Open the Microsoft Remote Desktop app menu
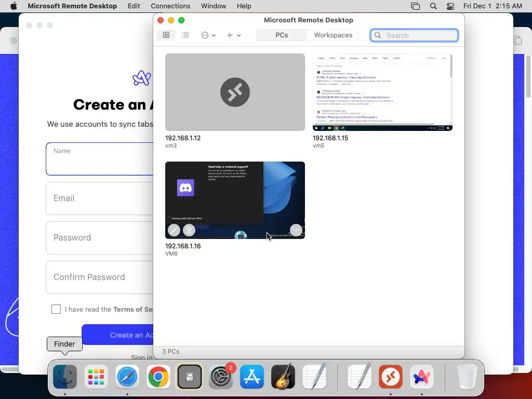 tap(72, 6)
